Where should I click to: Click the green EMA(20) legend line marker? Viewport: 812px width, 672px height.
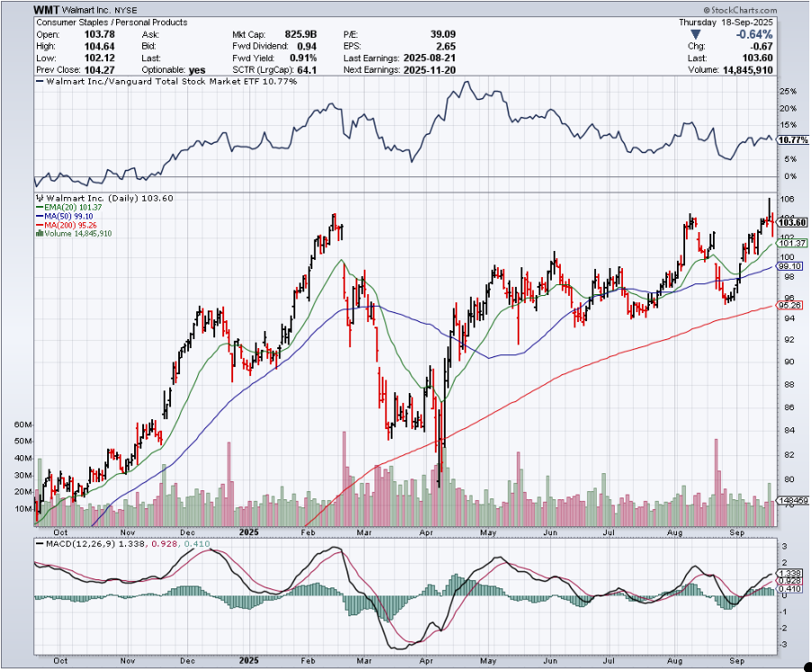[x=40, y=208]
